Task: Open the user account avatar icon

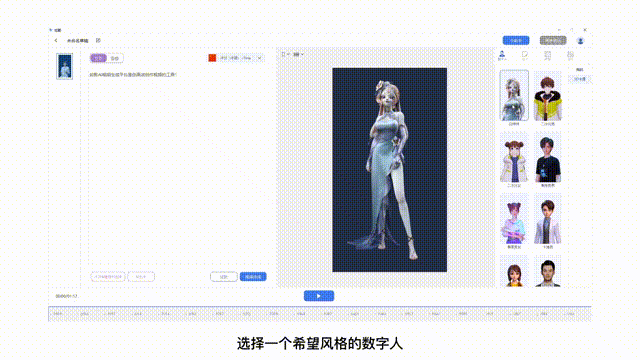Action: point(580,41)
